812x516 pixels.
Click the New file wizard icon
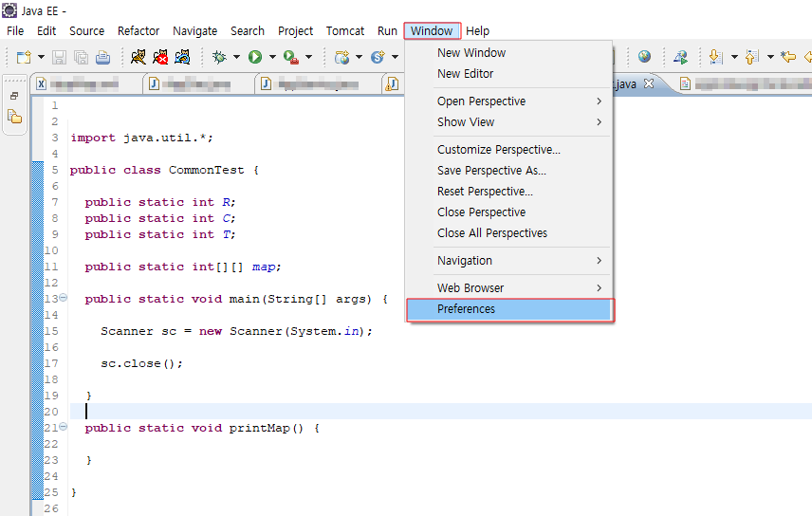[24, 57]
